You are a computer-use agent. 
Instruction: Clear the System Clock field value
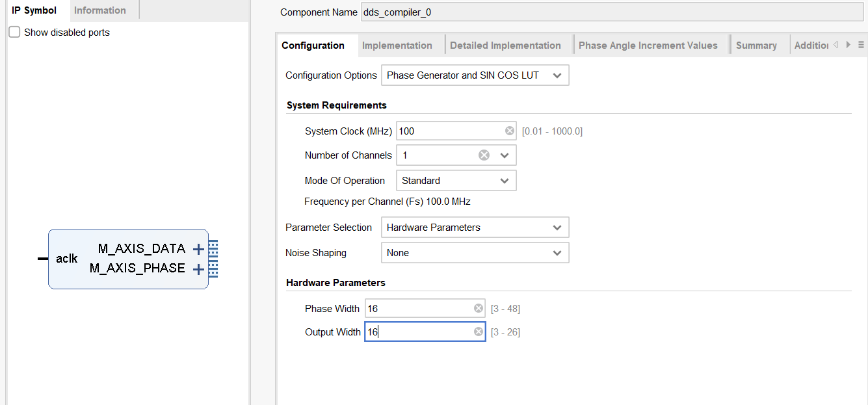tap(510, 131)
